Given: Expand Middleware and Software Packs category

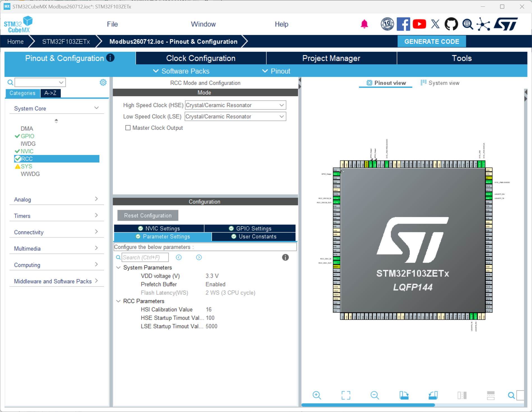Looking at the screenshot, I should tap(96, 281).
